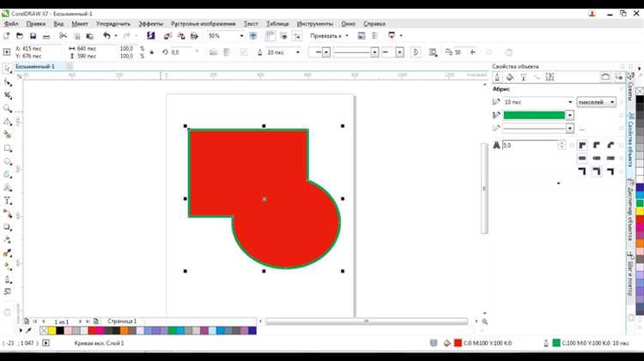Expand more outline options arrow

tap(558, 183)
